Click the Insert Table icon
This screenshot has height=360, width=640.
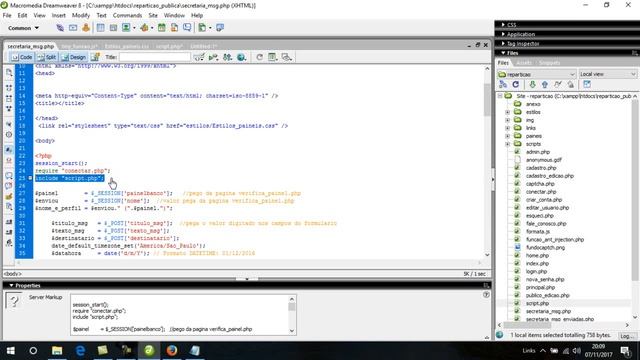pos(101,28)
